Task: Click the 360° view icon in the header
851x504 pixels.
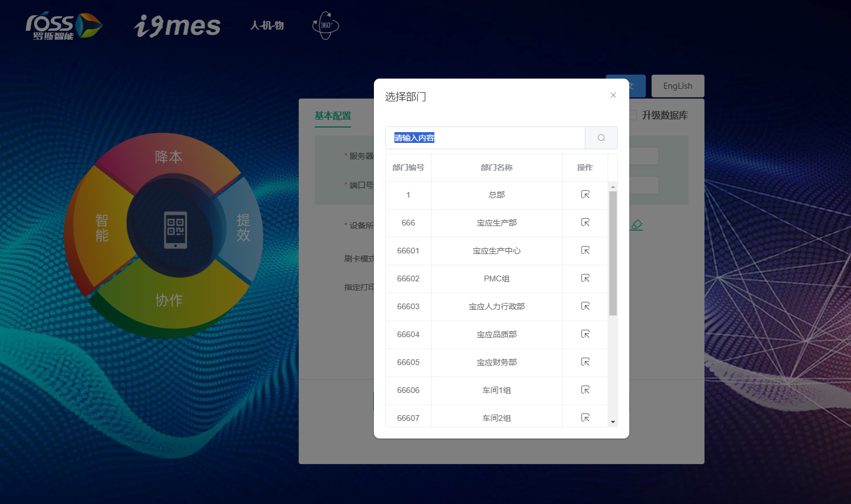Action: 325,26
